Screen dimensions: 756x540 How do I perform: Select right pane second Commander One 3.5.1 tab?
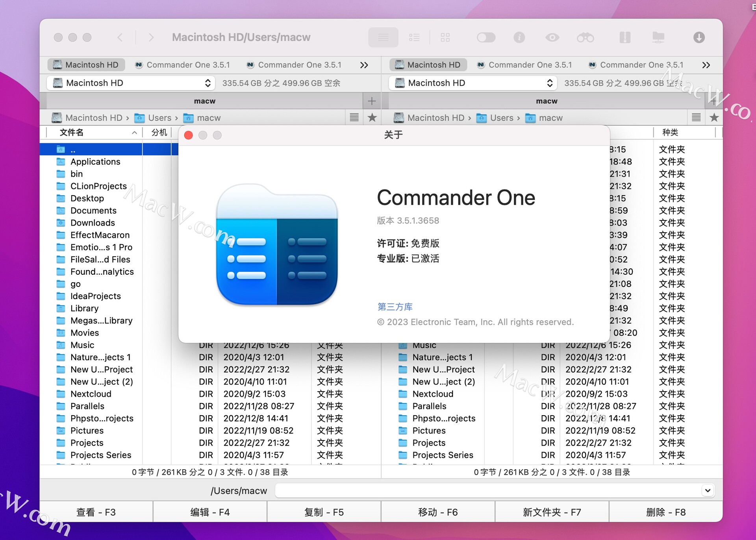click(636, 65)
